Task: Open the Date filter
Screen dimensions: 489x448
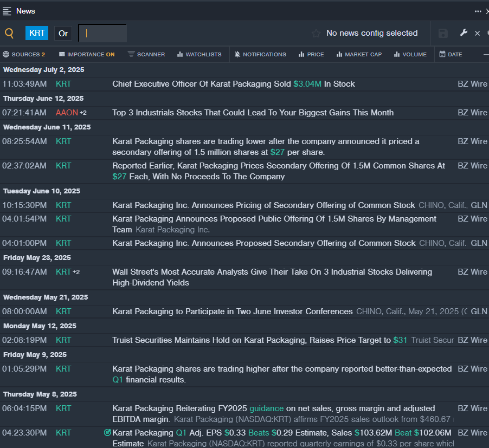Action: coord(451,55)
